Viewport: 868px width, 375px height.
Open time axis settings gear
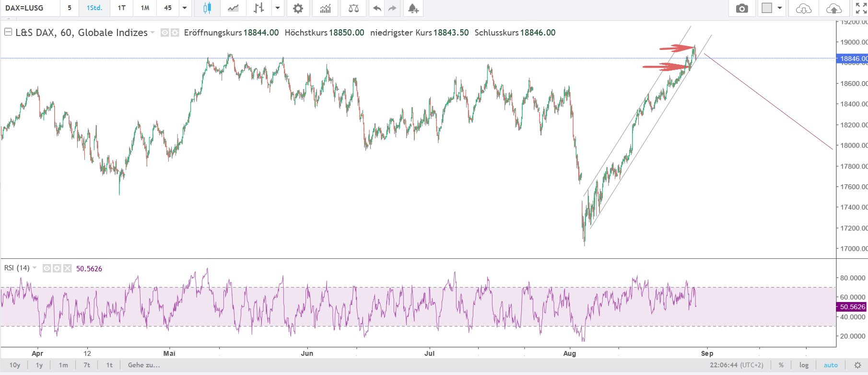858,365
